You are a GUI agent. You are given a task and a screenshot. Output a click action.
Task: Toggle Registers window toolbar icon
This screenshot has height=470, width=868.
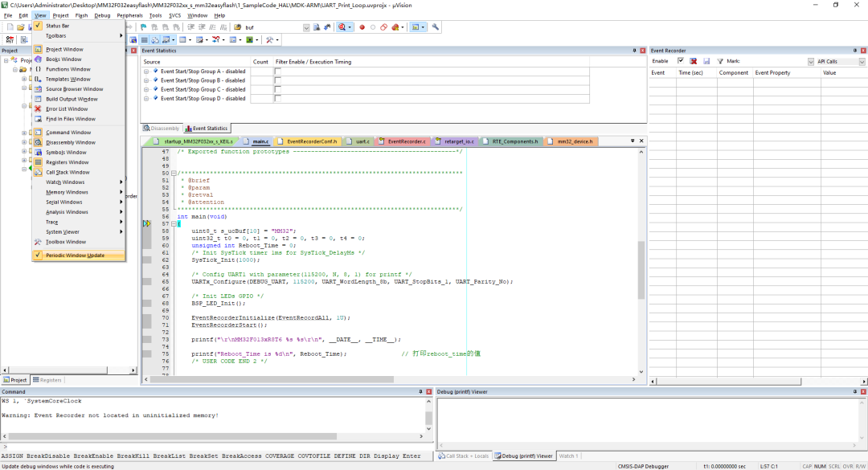point(144,40)
